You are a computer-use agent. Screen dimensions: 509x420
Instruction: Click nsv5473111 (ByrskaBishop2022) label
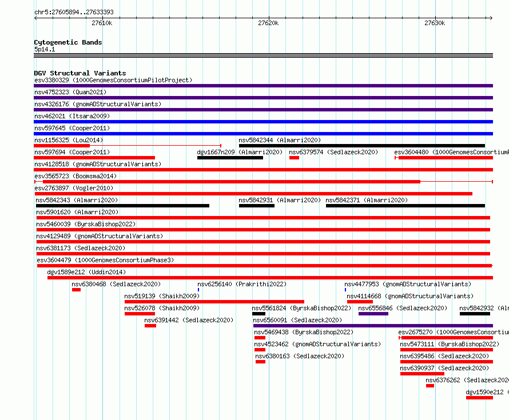(x=450, y=344)
